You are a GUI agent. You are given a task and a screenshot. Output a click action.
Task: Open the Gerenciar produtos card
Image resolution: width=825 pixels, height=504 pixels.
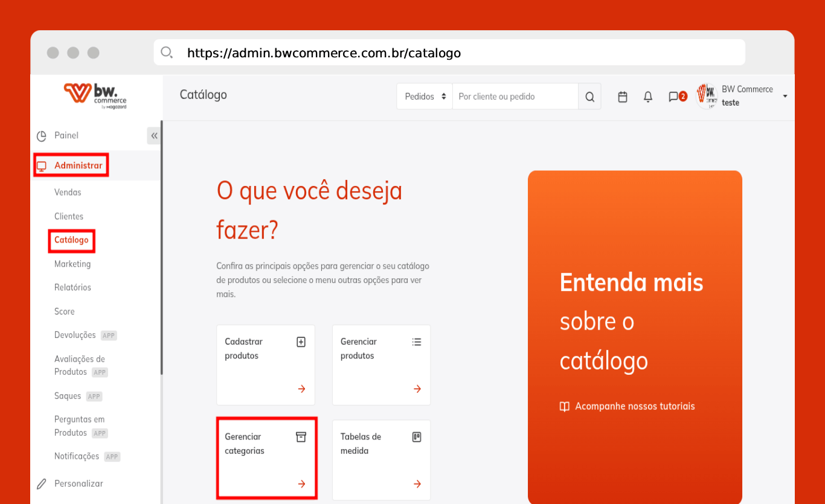381,365
